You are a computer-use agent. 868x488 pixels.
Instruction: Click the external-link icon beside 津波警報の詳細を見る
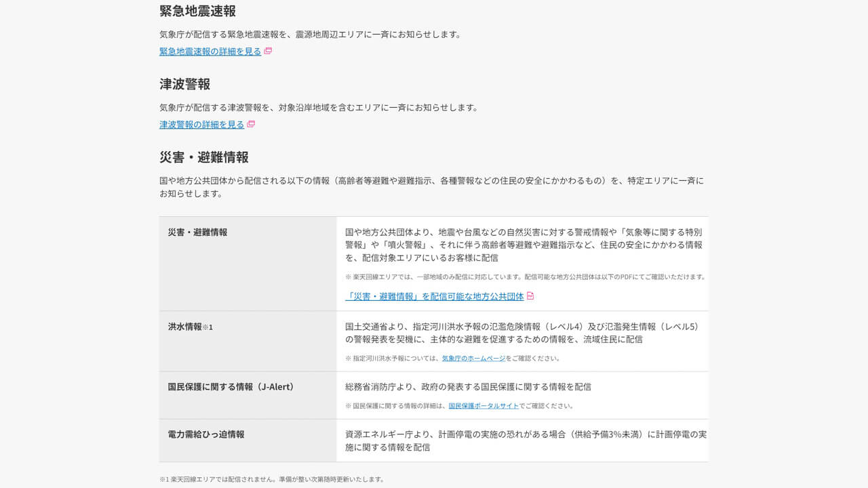(x=251, y=124)
